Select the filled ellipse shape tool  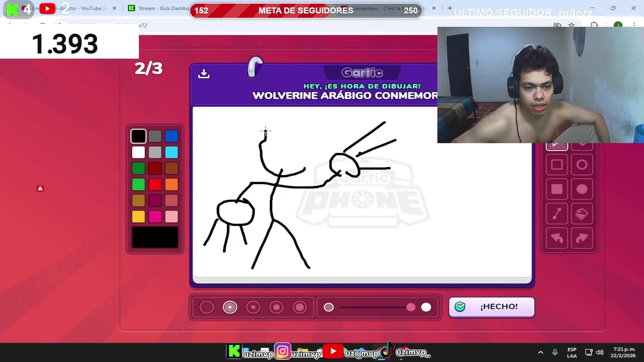click(x=582, y=189)
